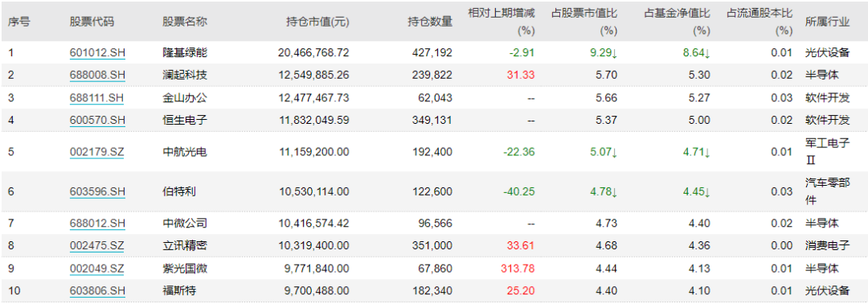
Task: Click change value -2.91
Action: pyautogui.click(x=522, y=53)
